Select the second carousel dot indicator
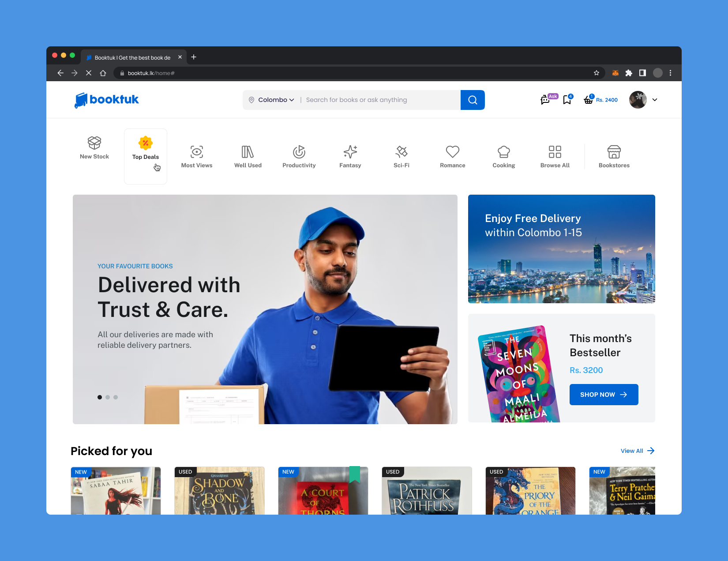This screenshot has height=561, width=728. click(108, 397)
